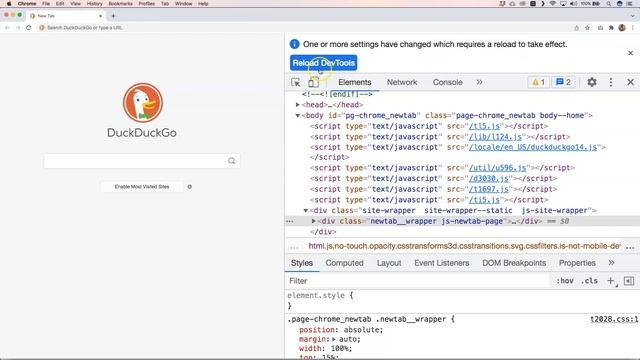Image resolution: width=640 pixels, height=360 pixels.
Task: Switch to the Layout sidebar tab
Action: coord(389,263)
